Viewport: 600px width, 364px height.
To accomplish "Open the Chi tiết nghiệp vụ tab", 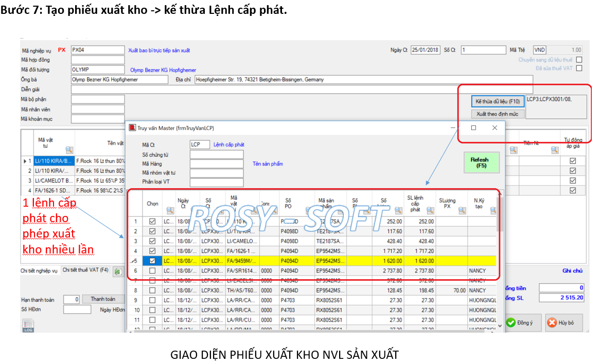I will tap(39, 270).
